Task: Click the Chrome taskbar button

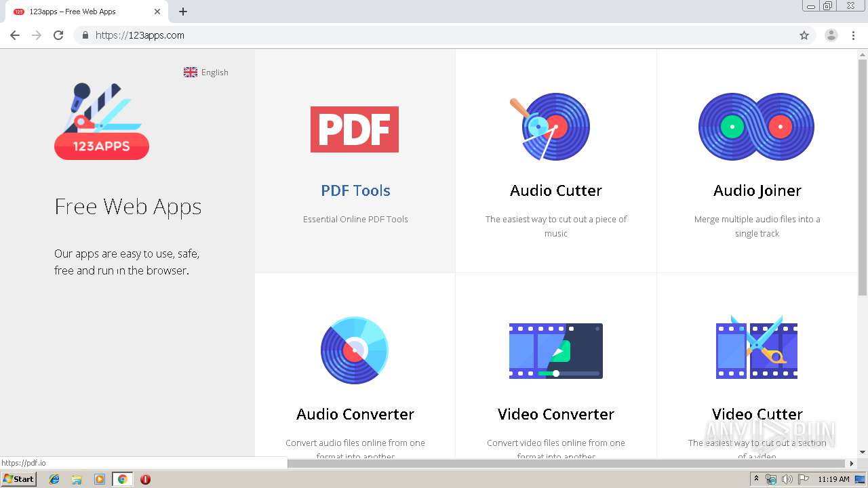Action: point(122,479)
